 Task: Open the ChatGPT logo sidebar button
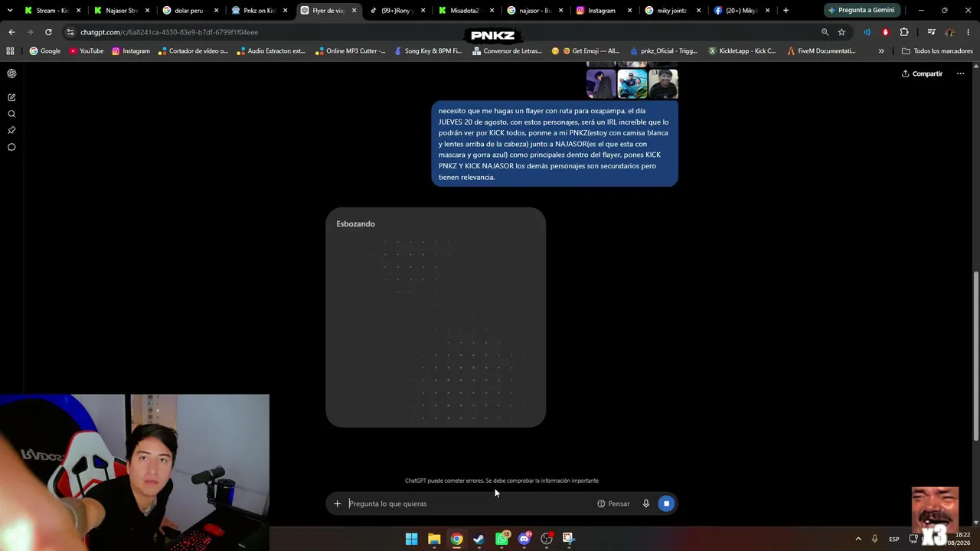11,73
